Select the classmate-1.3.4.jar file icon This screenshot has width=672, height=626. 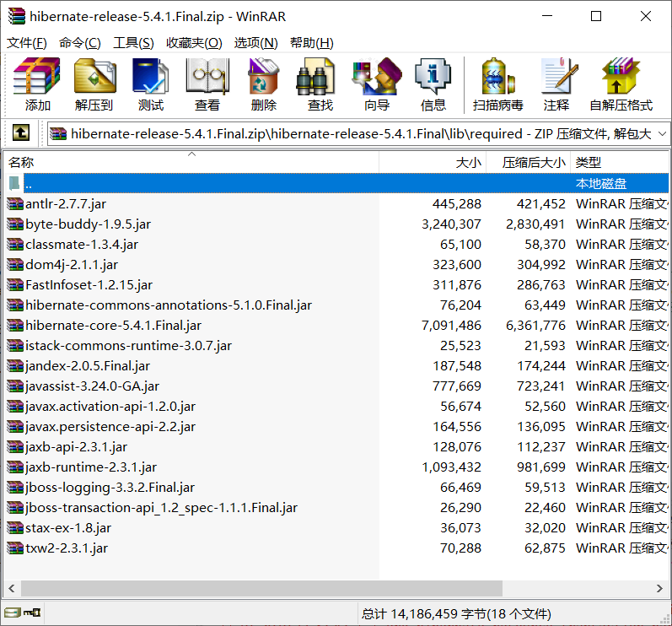[15, 245]
